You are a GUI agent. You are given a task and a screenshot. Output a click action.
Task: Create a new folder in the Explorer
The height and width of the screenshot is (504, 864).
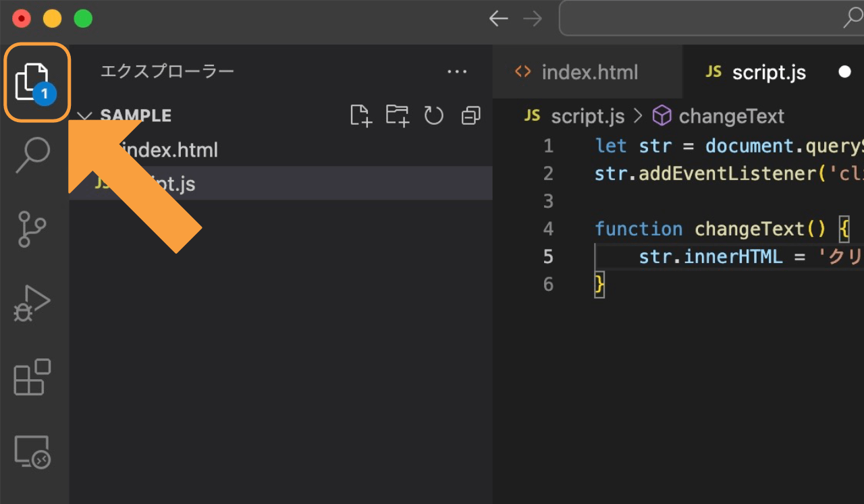point(398,115)
